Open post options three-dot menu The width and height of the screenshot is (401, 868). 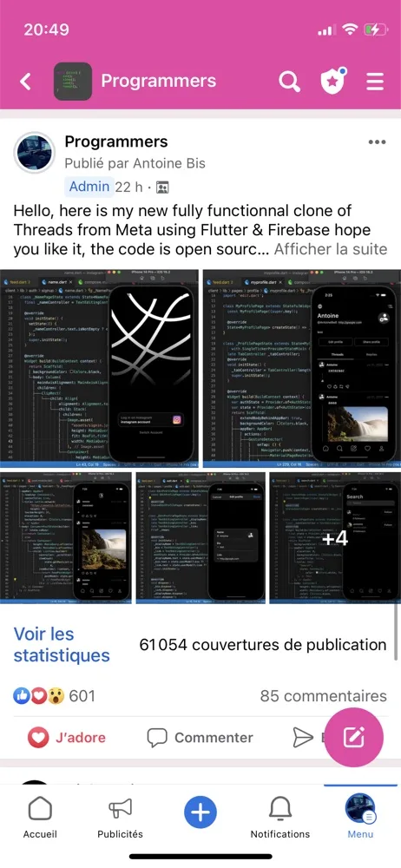[378, 142]
